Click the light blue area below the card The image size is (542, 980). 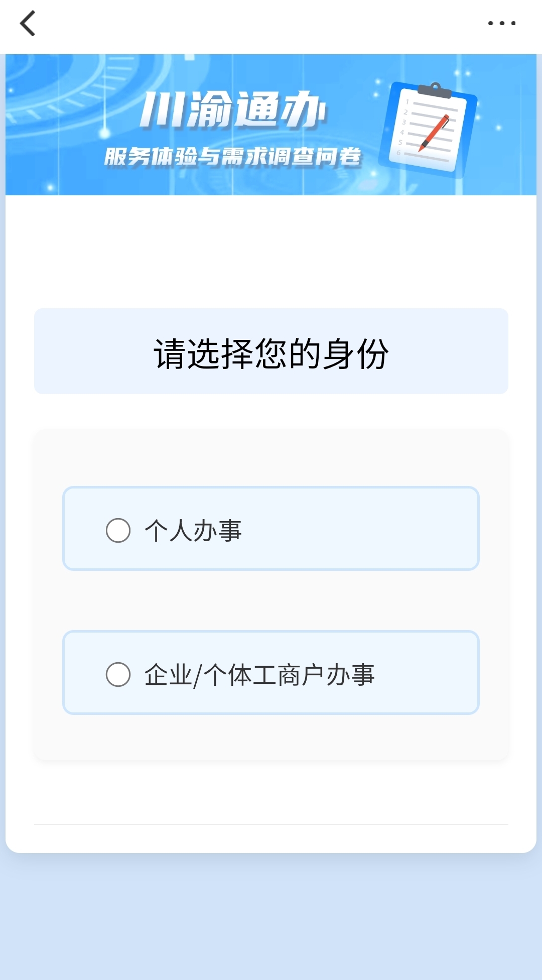coord(271,919)
